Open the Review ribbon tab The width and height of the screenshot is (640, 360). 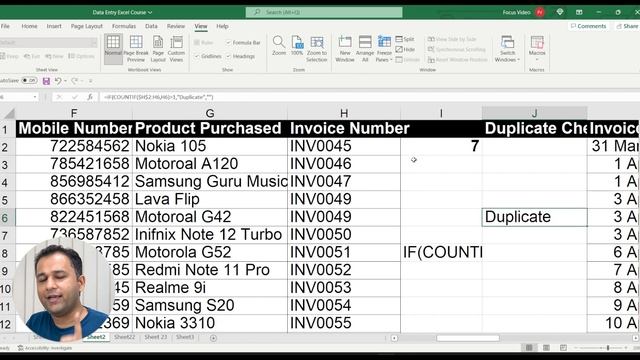(176, 26)
